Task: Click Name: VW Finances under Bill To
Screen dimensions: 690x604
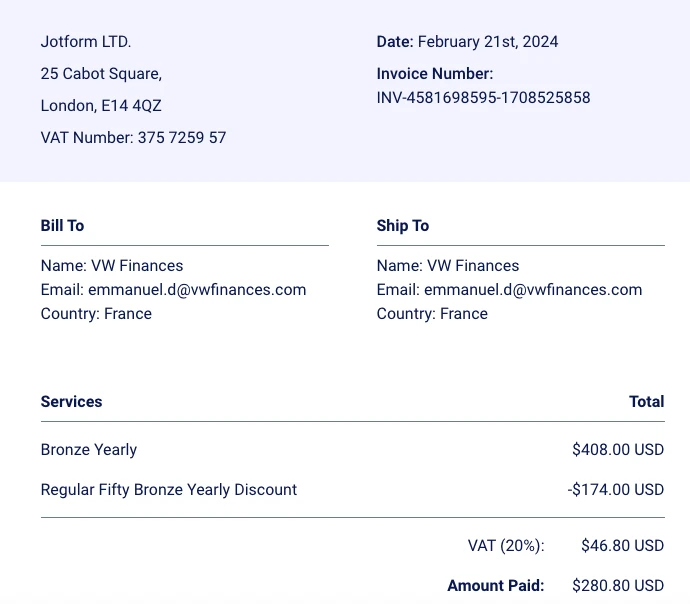Action: (x=112, y=266)
